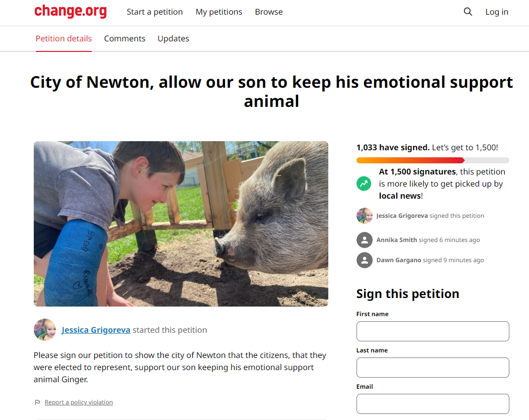Image resolution: width=529 pixels, height=420 pixels.
Task: Switch to the Comments tab
Action: [125, 38]
